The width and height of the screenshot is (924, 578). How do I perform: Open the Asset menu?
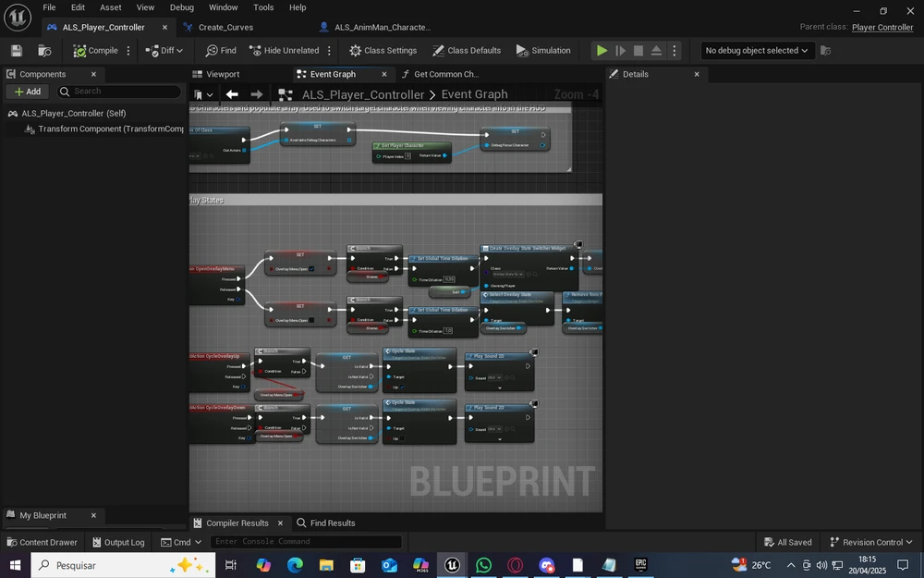tap(111, 7)
